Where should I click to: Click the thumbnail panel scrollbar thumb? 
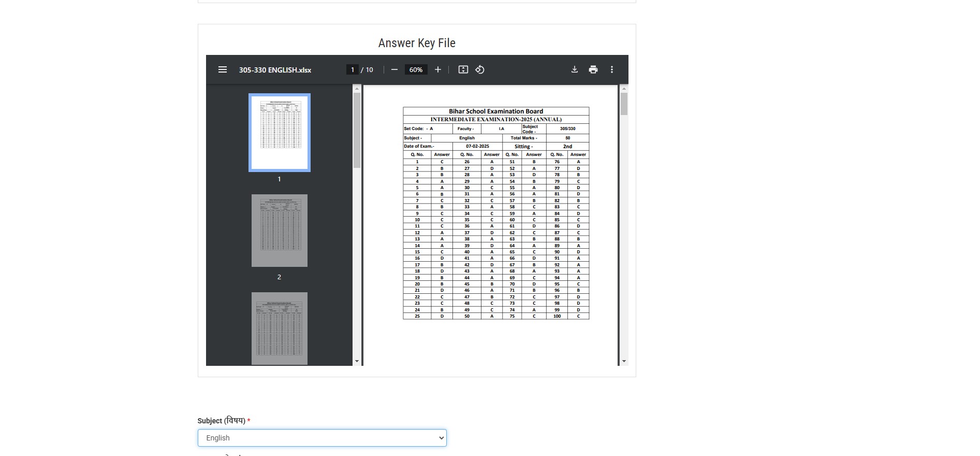357,130
